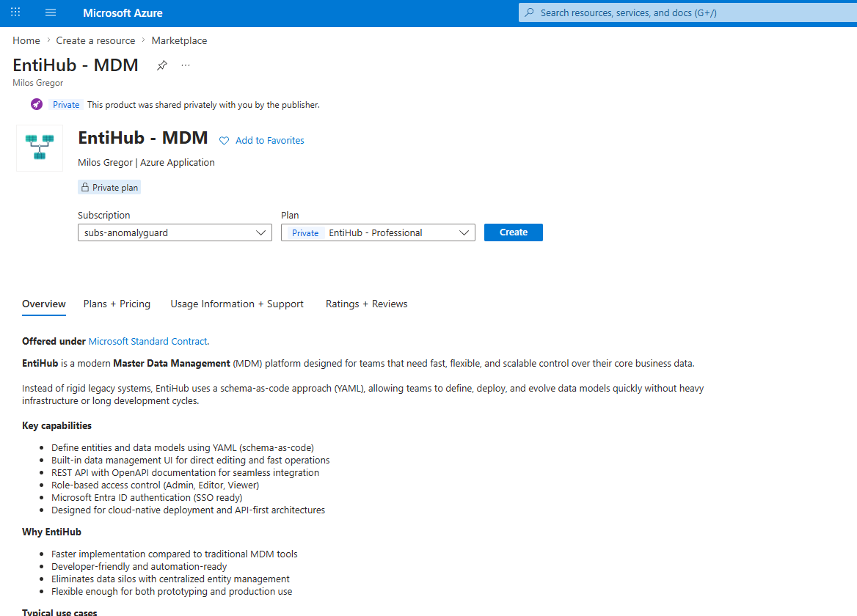The height and width of the screenshot is (616, 857).
Task: Open the Microsoft Standard Contract link
Action: click(x=147, y=341)
